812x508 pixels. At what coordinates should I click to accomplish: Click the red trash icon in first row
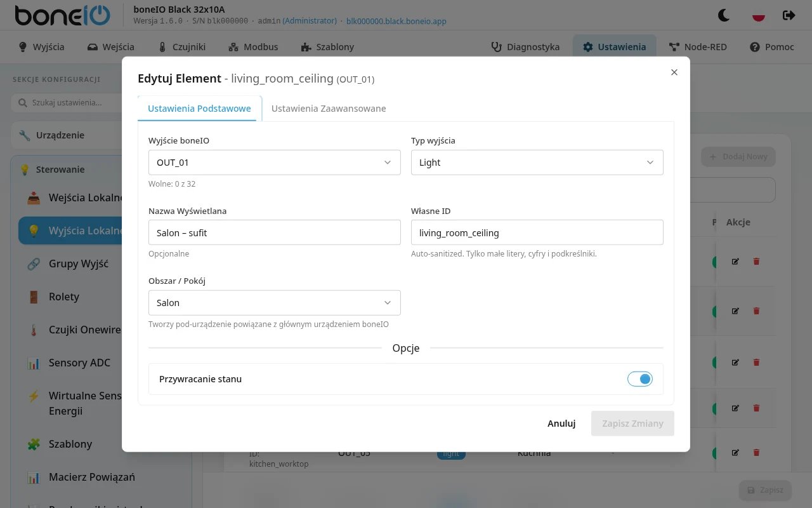(756, 261)
